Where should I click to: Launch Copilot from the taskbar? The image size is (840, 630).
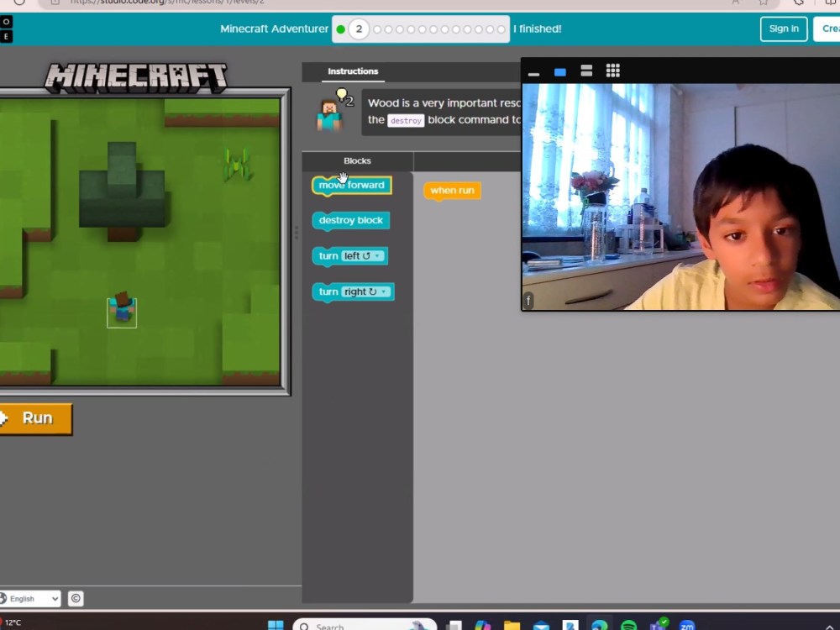tap(483, 625)
